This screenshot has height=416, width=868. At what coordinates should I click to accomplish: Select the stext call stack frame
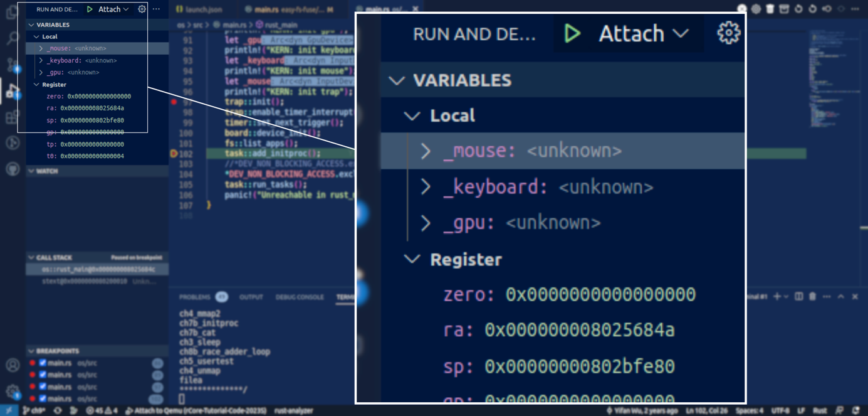coord(97,281)
